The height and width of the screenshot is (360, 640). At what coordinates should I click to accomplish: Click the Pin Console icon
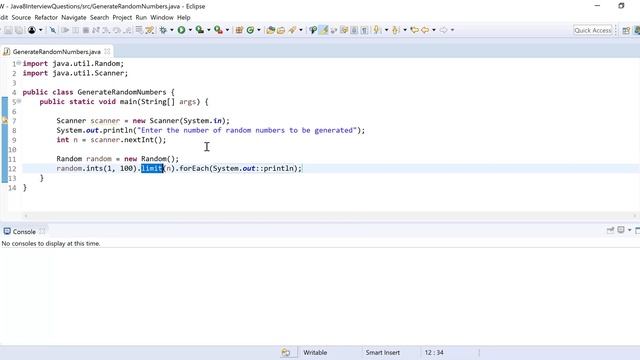[610, 230]
